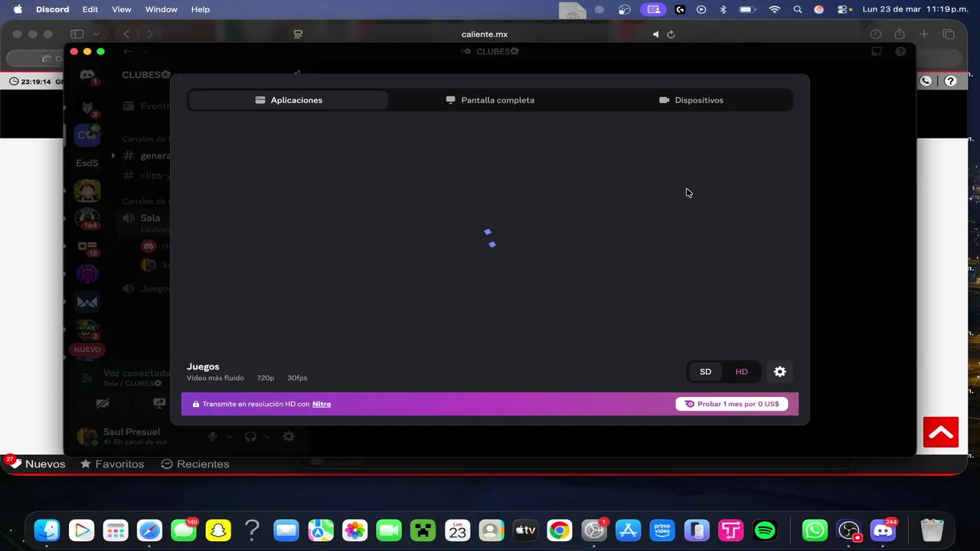Screen dimensions: 980x551
Task: Open the Favoritos tab on caliente page
Action: point(112,464)
